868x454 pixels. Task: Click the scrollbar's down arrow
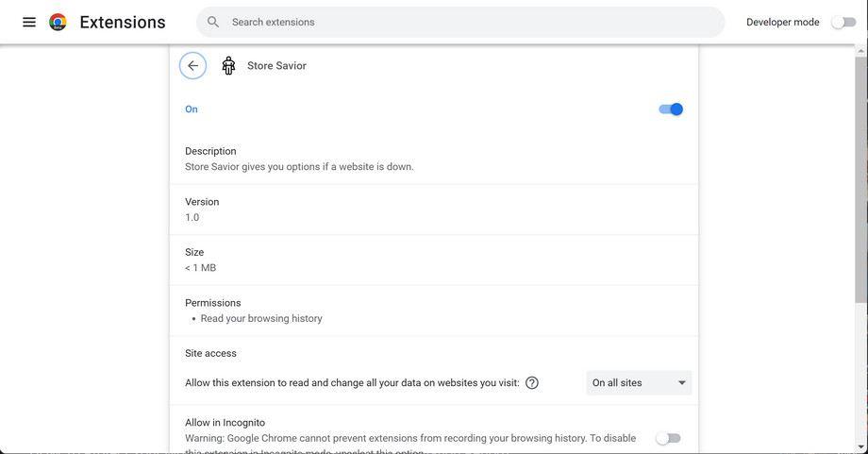[x=860, y=447]
